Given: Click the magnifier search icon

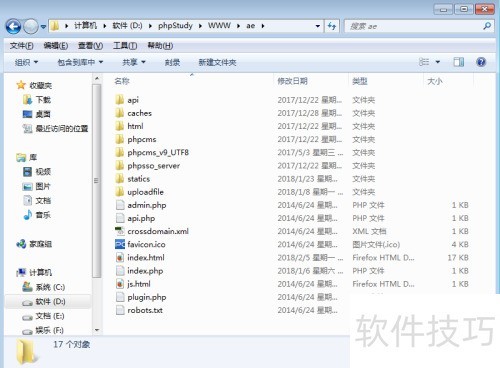Looking at the screenshot, I should click(487, 26).
